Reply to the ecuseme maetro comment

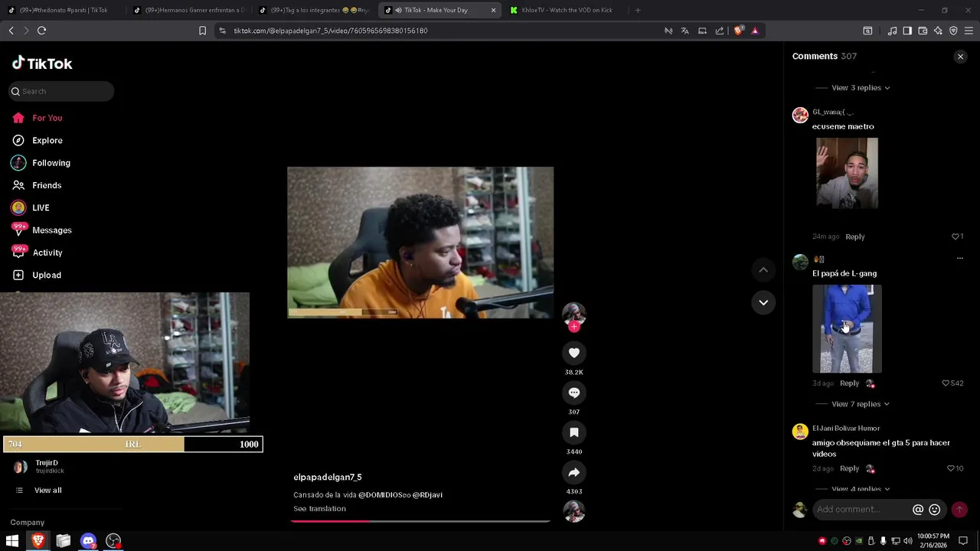pos(855,236)
